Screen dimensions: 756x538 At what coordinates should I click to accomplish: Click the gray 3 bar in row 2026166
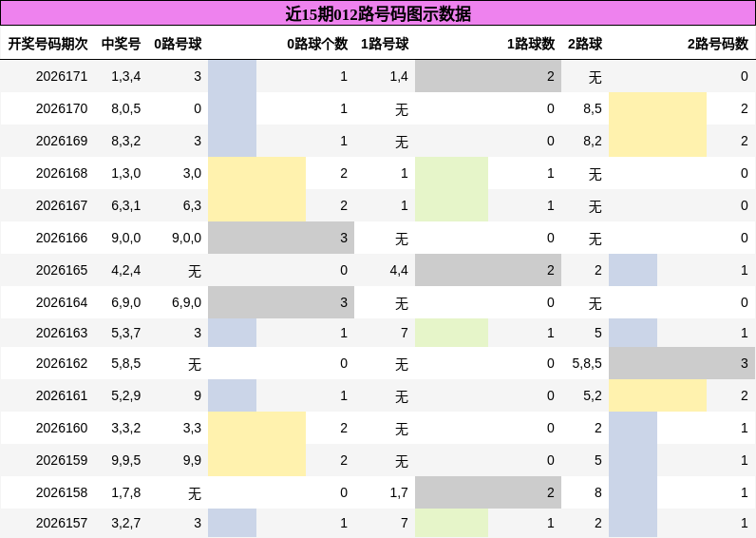click(x=281, y=238)
